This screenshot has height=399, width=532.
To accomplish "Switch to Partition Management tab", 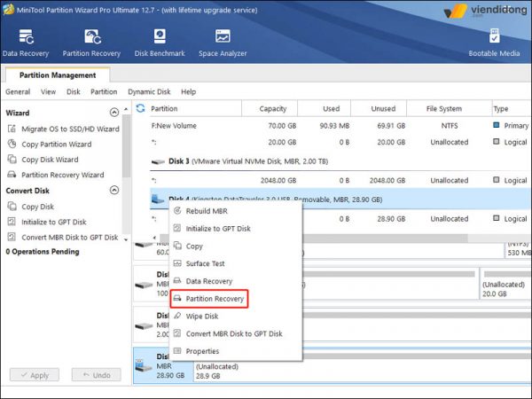I will [x=58, y=75].
